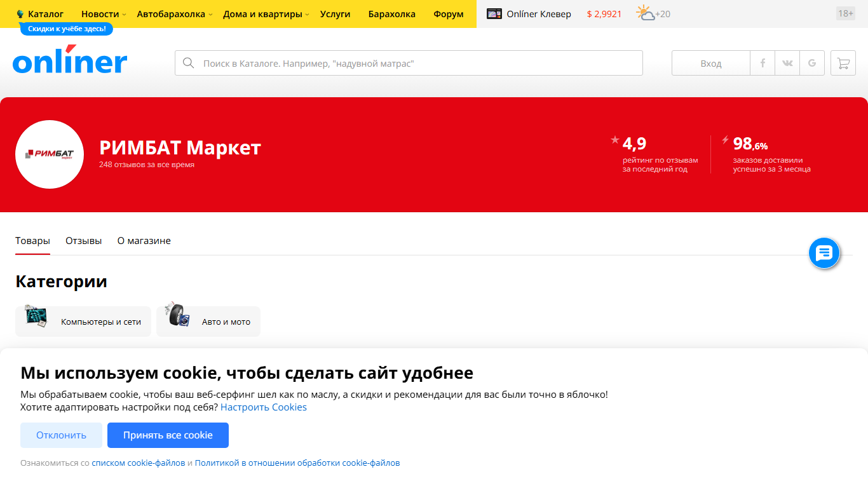This screenshot has height=488, width=868.
Task: Click the РИМБАТ Маркет shop logo
Action: [x=50, y=154]
